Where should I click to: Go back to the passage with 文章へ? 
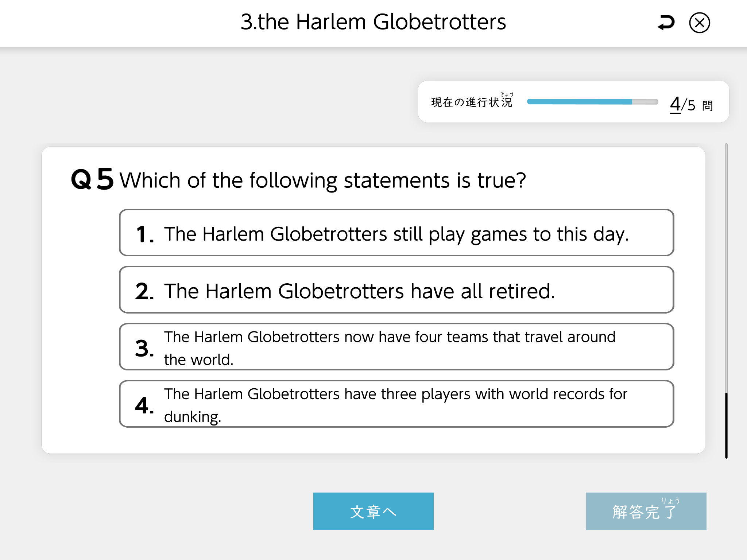tap(373, 511)
